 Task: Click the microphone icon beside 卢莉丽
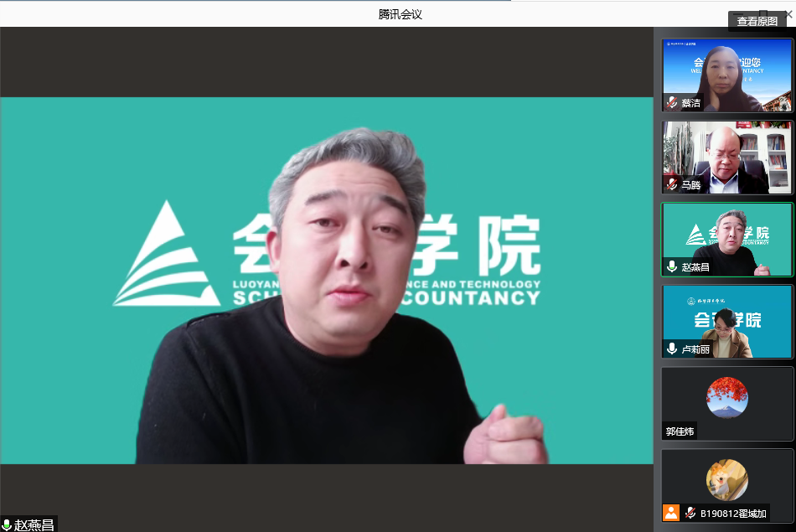672,349
